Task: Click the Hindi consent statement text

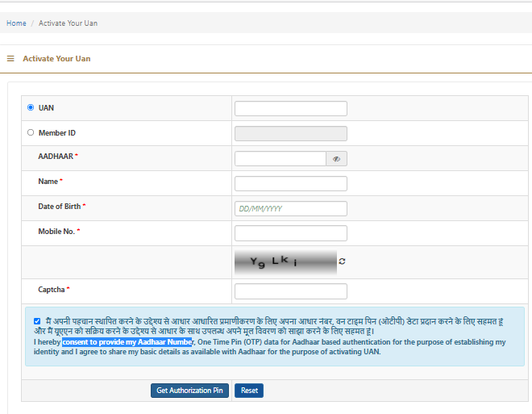Action: point(268,326)
